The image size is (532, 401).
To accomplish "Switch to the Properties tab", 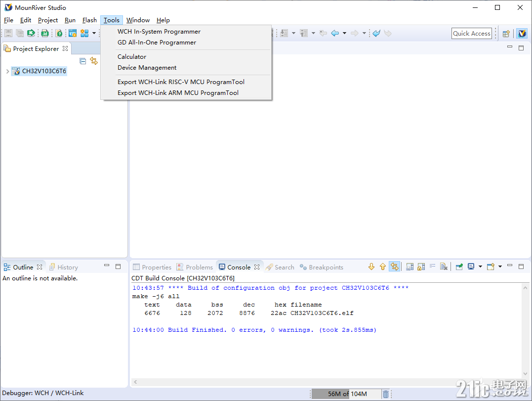I will 152,267.
